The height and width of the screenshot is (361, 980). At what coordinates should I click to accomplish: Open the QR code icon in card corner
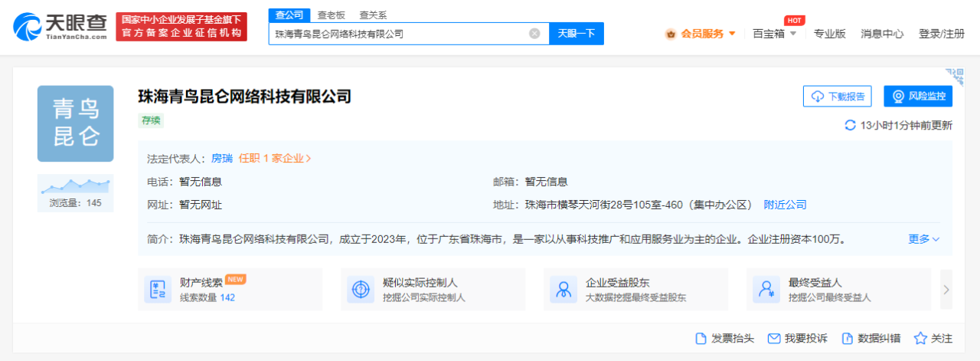(955, 77)
